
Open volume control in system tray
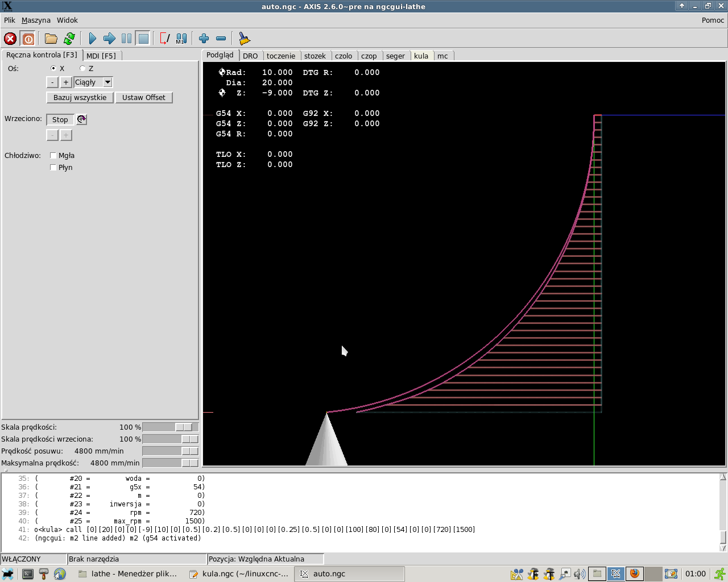tap(580, 574)
